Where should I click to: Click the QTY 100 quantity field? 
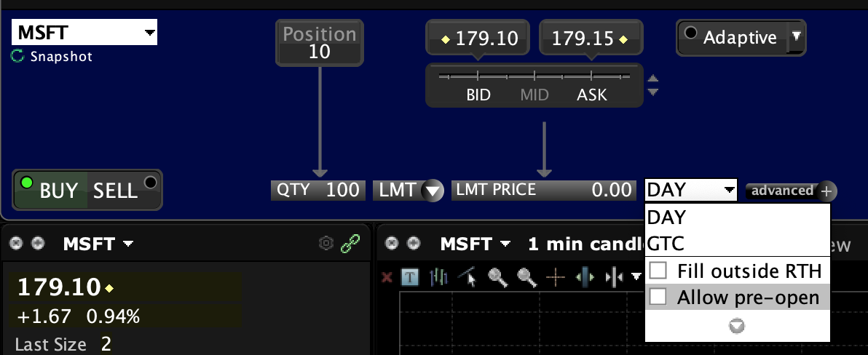tap(318, 190)
